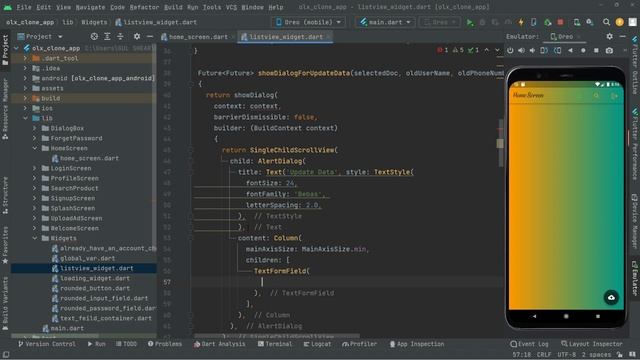Tap search icon in app's Home Screen bar
This screenshot has width=640, height=360.
coord(596,96)
